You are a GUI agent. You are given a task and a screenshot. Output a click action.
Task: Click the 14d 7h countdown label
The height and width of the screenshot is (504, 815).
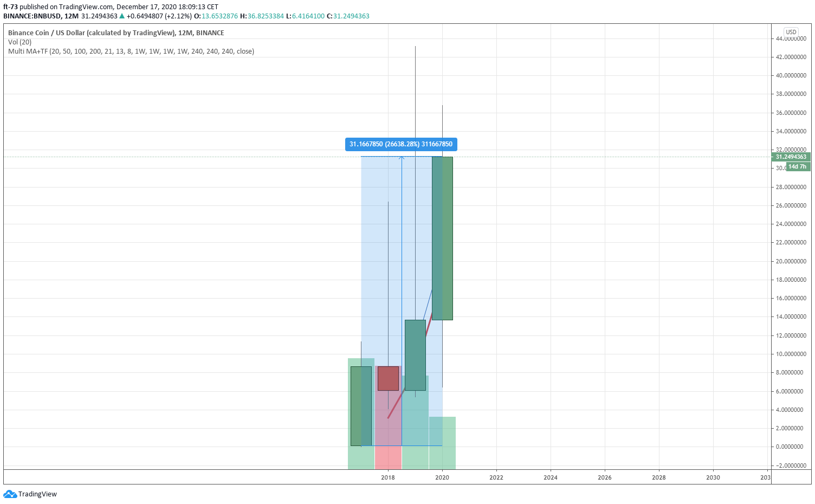pyautogui.click(x=798, y=166)
